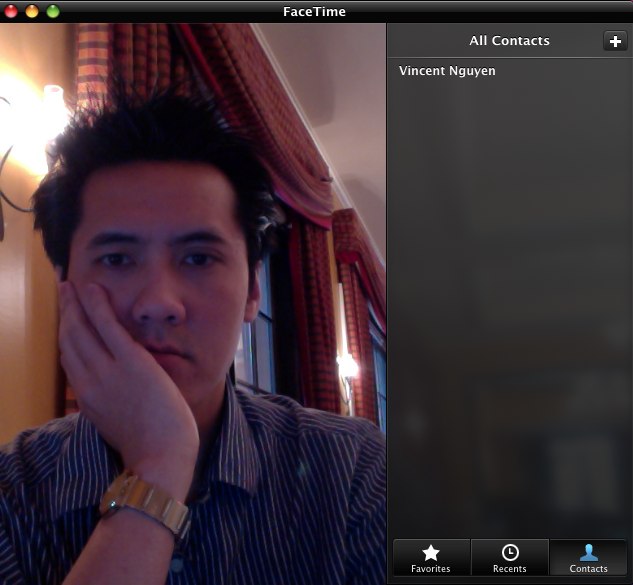Click the plus icon to add a contact
This screenshot has height=585, width=633.
613,41
